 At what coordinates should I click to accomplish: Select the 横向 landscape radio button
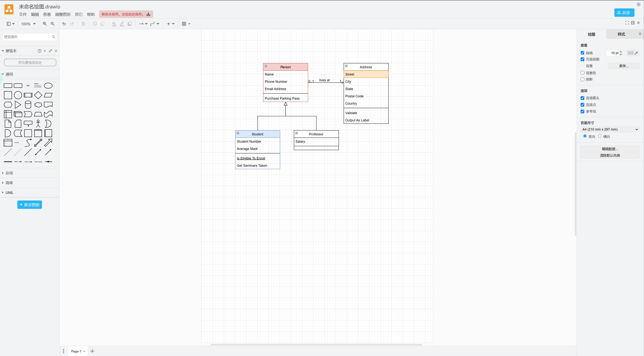(x=600, y=136)
